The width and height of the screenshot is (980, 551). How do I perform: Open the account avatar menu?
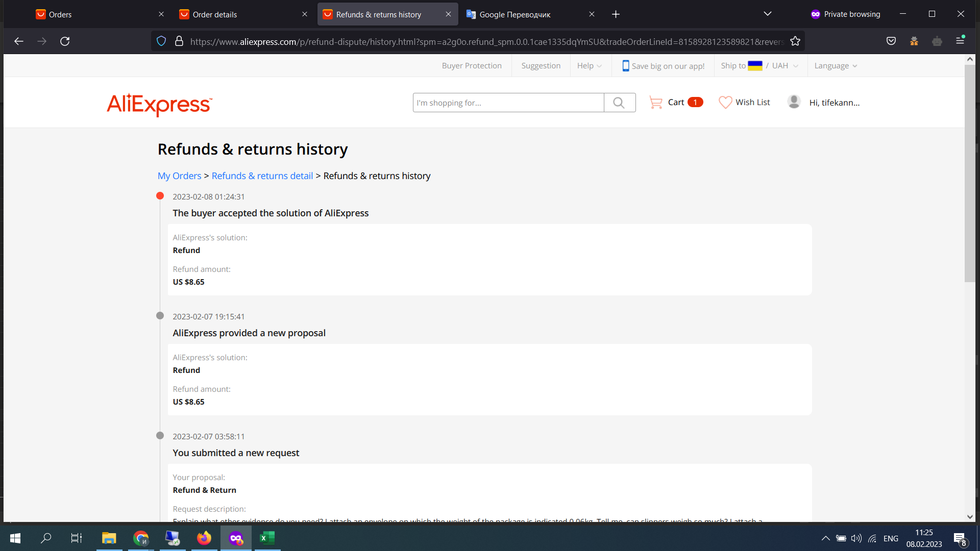pos(794,102)
